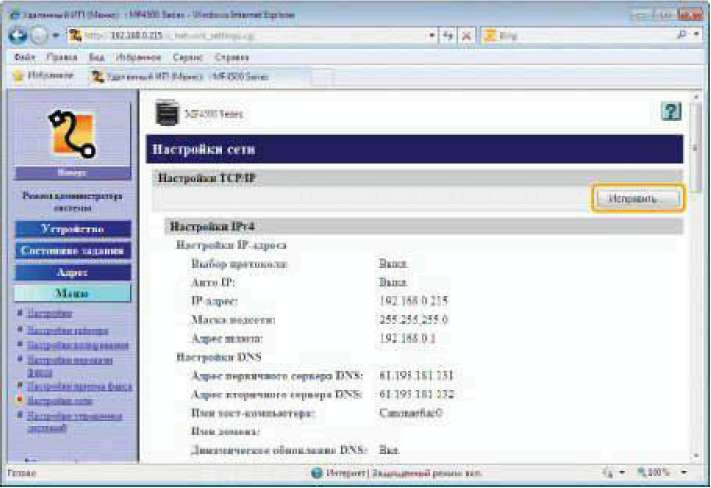711x488 pixels.
Task: Open the search provider dropdown arrow
Action: (697, 36)
